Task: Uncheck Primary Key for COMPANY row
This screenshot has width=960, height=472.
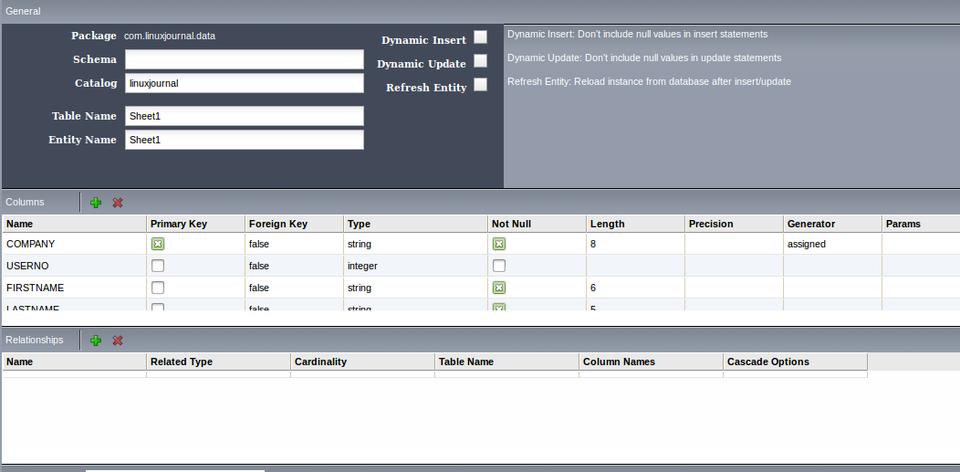Action: tap(158, 244)
